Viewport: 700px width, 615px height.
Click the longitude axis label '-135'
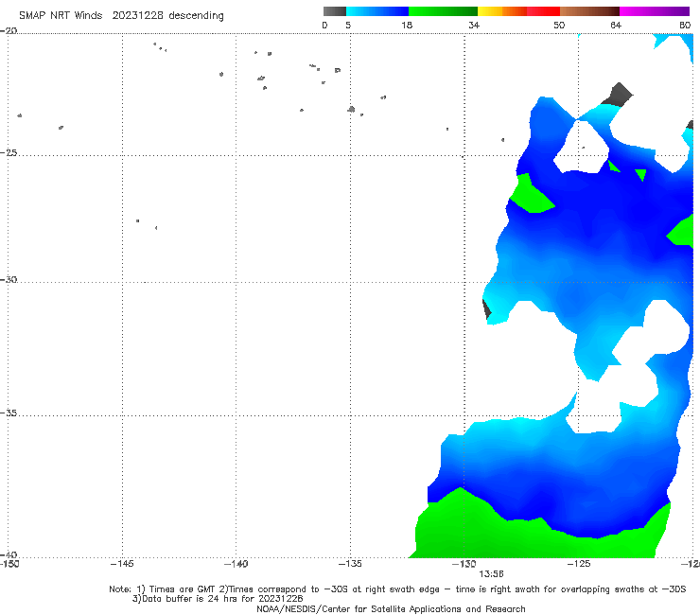[350, 564]
